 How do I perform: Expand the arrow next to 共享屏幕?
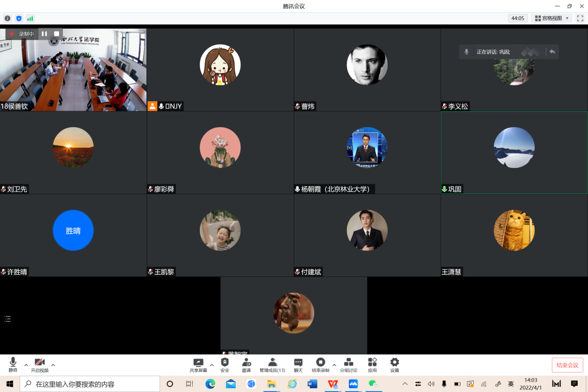[x=212, y=365]
